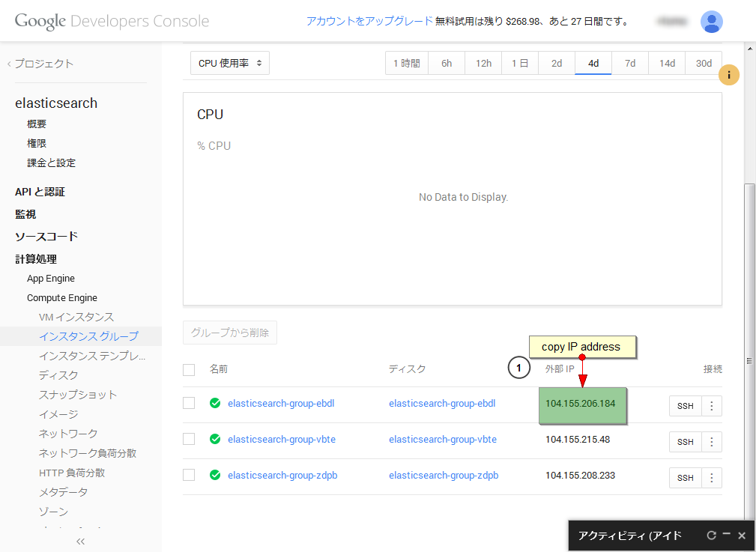Select the 1 日 time range tab
756x552 pixels.
tap(520, 63)
